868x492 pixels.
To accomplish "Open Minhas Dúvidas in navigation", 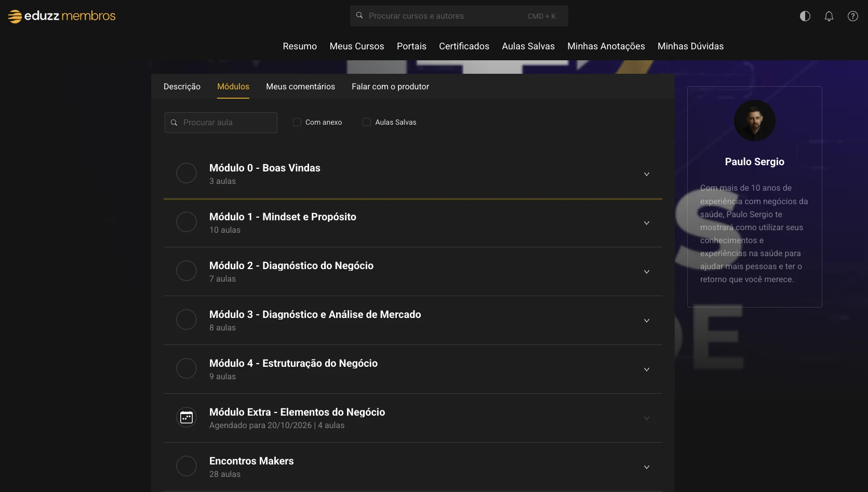I will [690, 46].
